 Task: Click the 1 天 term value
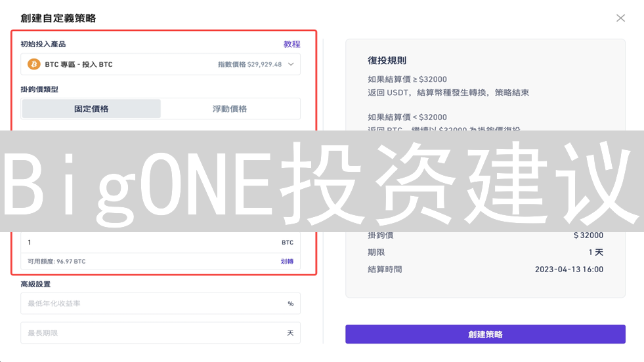pos(595,252)
